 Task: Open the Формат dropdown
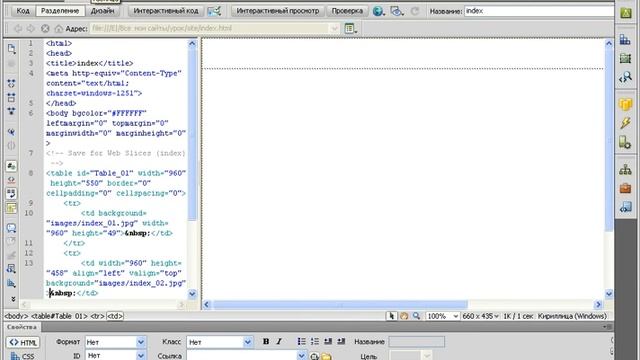(115, 342)
